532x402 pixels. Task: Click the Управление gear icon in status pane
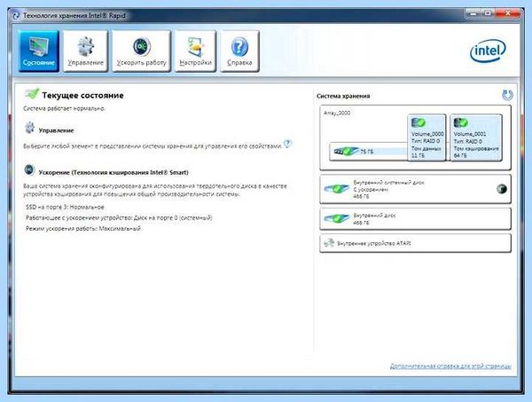29,128
